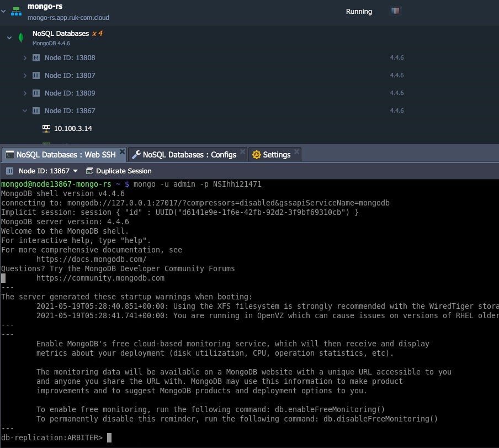Select Node ID: 13809 row label
This screenshot has width=499, height=448.
coord(70,93)
